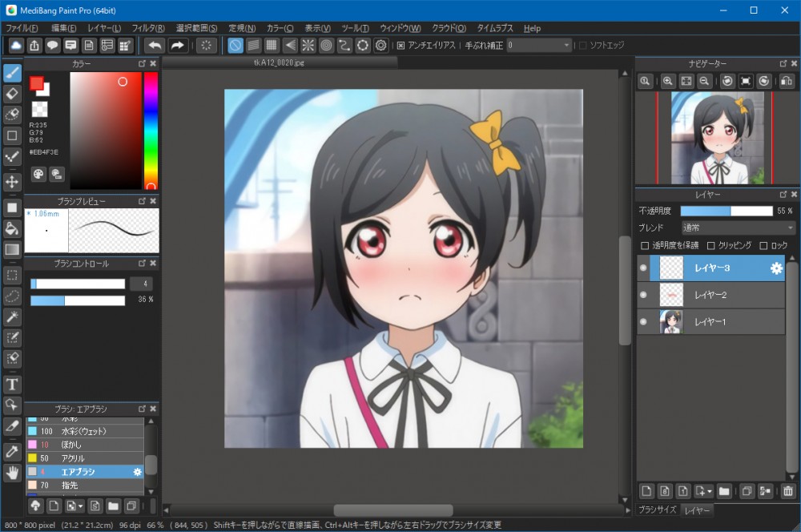Toggle ソフトエッジ checkbox
The image size is (801, 532).
tap(583, 46)
